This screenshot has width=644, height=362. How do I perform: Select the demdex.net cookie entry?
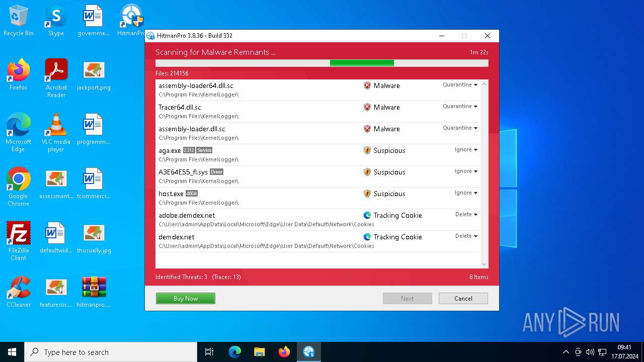coord(318,241)
